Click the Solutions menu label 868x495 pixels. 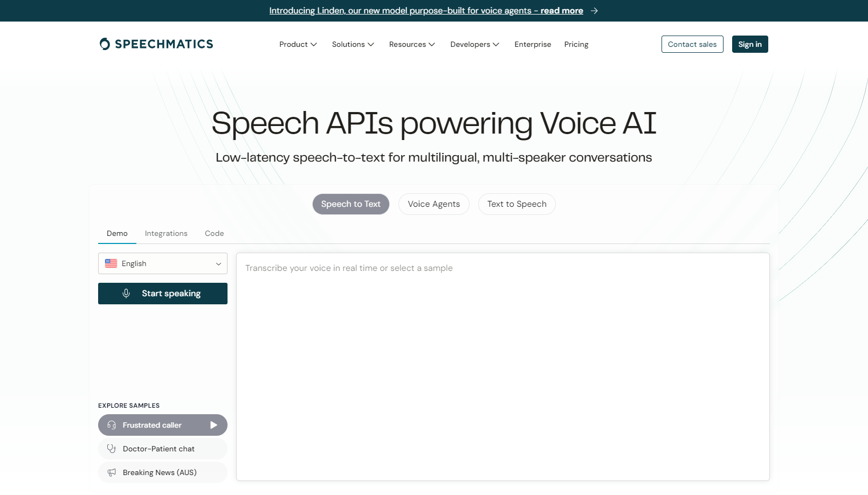click(x=348, y=44)
